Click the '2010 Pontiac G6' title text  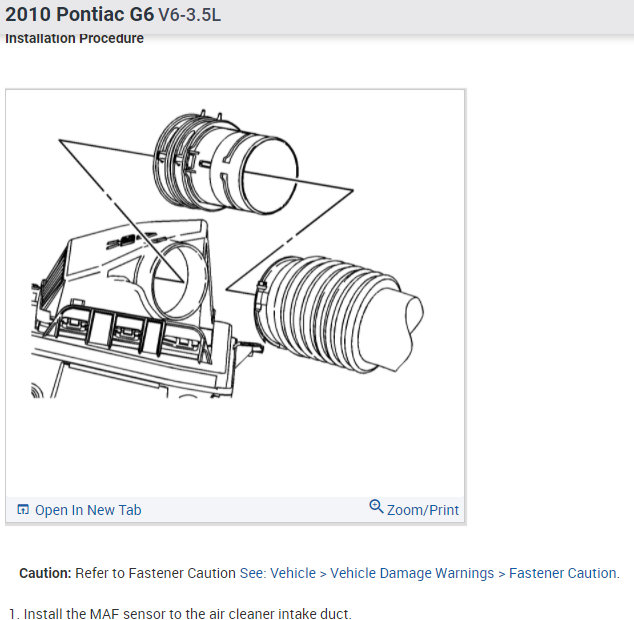[x=79, y=15]
